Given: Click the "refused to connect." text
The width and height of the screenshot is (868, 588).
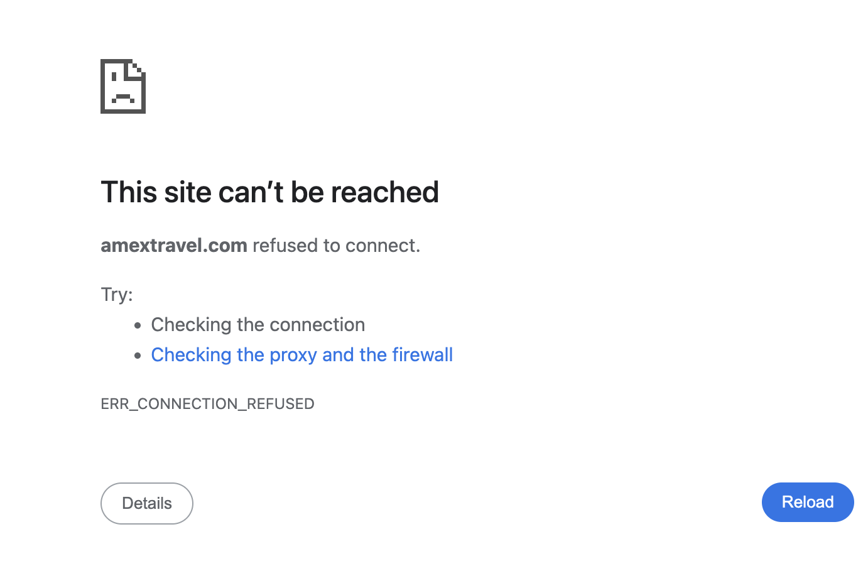Looking at the screenshot, I should [x=336, y=246].
